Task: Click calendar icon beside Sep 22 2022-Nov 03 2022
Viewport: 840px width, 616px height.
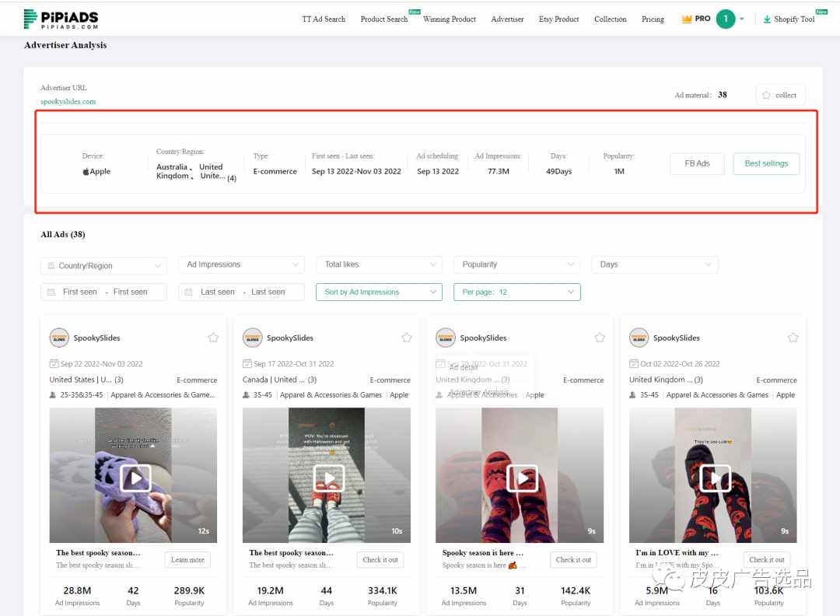Action: pyautogui.click(x=54, y=364)
